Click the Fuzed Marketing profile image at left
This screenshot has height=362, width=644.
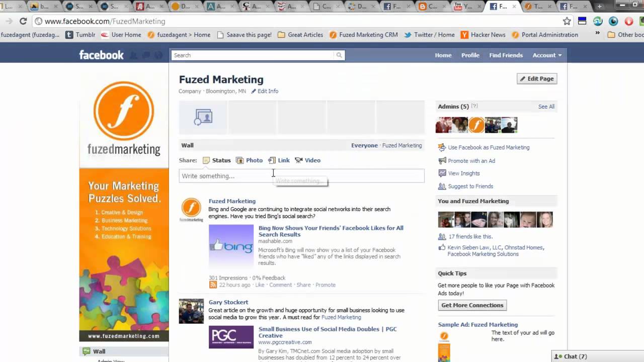[124, 119]
